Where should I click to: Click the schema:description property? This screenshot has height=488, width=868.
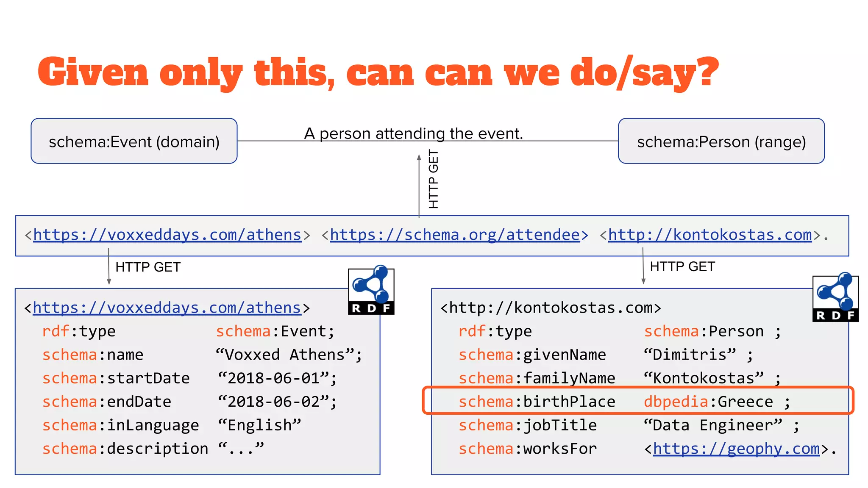pos(125,449)
